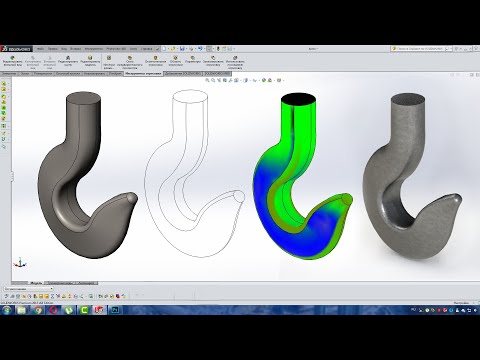
Task: Open the View Settings monitor icon
Action: [x=279, y=80]
